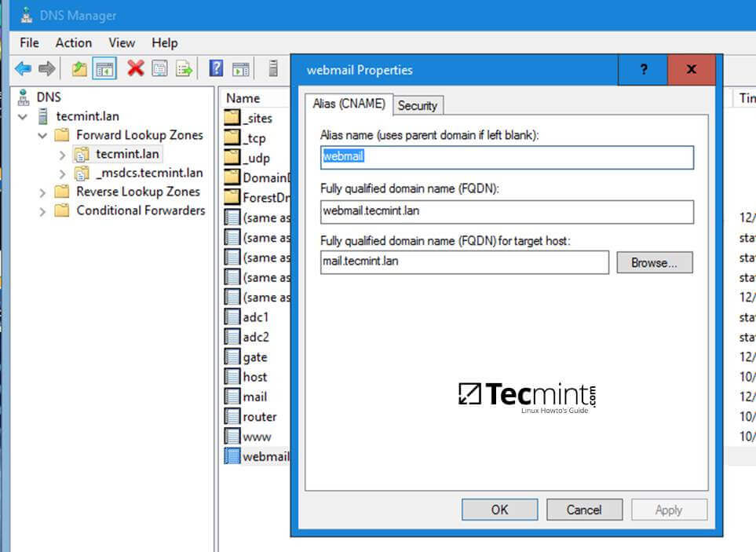Apply the webmail record changes
The height and width of the screenshot is (552, 756).
[668, 510]
